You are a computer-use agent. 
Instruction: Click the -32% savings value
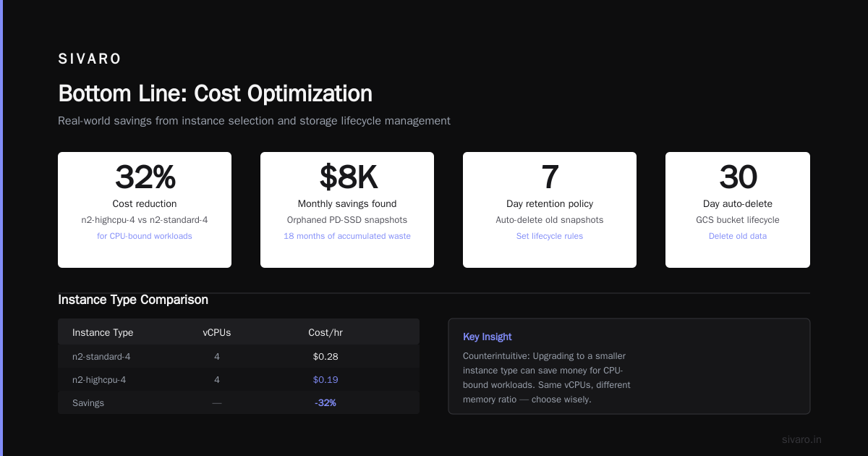pyautogui.click(x=325, y=402)
